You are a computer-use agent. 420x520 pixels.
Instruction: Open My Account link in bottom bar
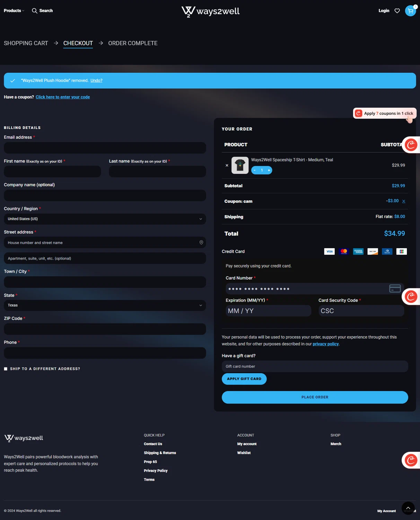[386, 511]
